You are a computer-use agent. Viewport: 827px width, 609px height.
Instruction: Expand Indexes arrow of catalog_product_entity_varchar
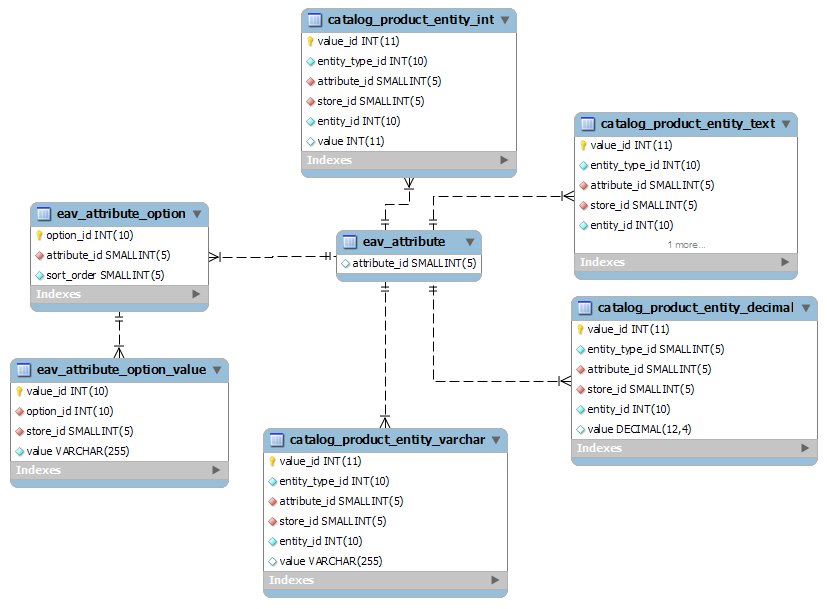tap(495, 580)
